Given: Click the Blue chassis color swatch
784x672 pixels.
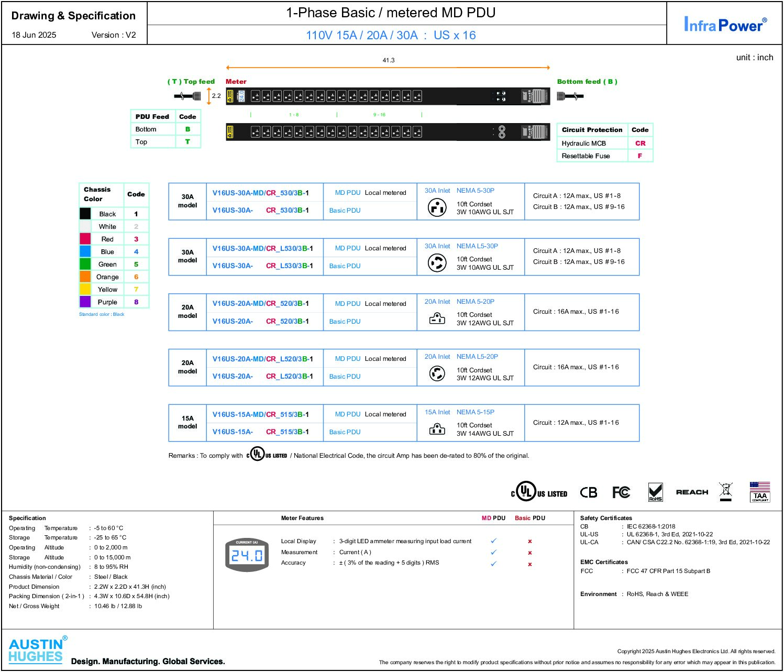Looking at the screenshot, I should 85,251.
